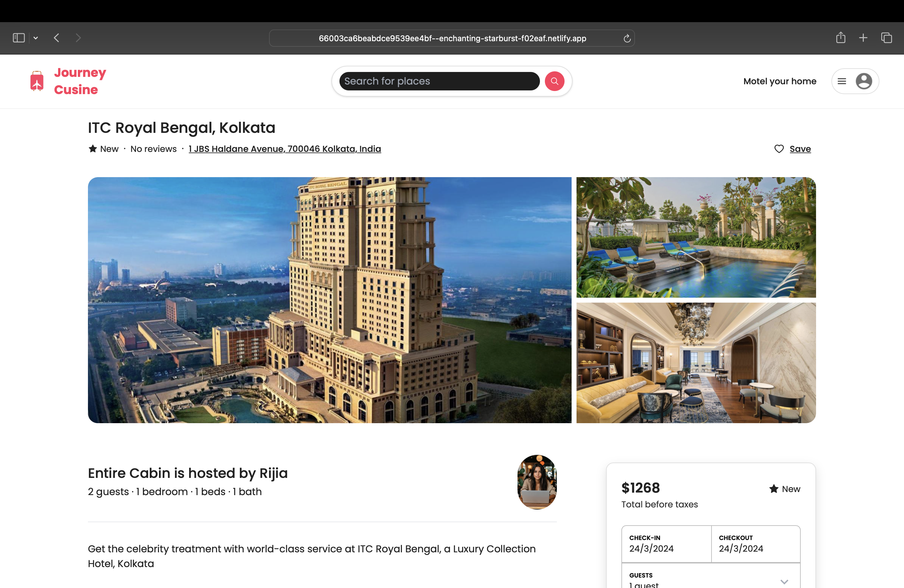904x588 pixels.
Task: Open the main hotel tower photo
Action: pyautogui.click(x=329, y=300)
